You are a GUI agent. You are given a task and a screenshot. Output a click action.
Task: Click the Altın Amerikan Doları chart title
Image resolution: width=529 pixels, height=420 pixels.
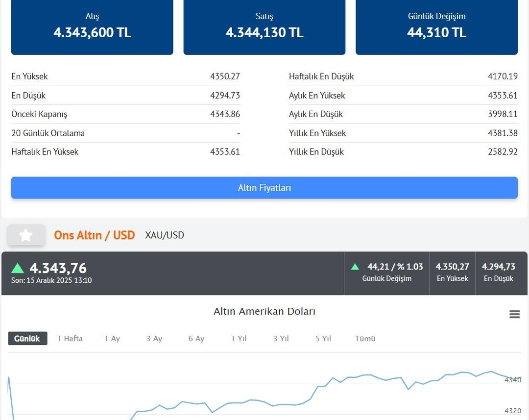[264, 312]
